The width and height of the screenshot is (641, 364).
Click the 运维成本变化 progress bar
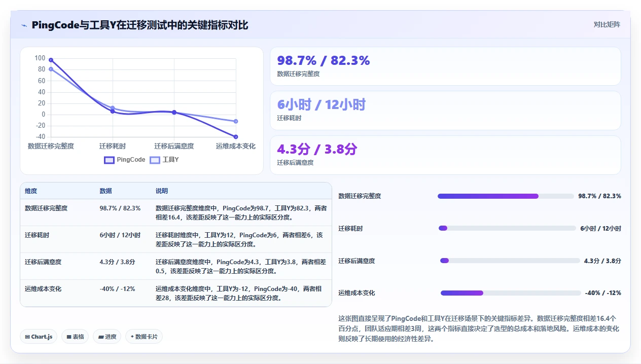[511, 293]
